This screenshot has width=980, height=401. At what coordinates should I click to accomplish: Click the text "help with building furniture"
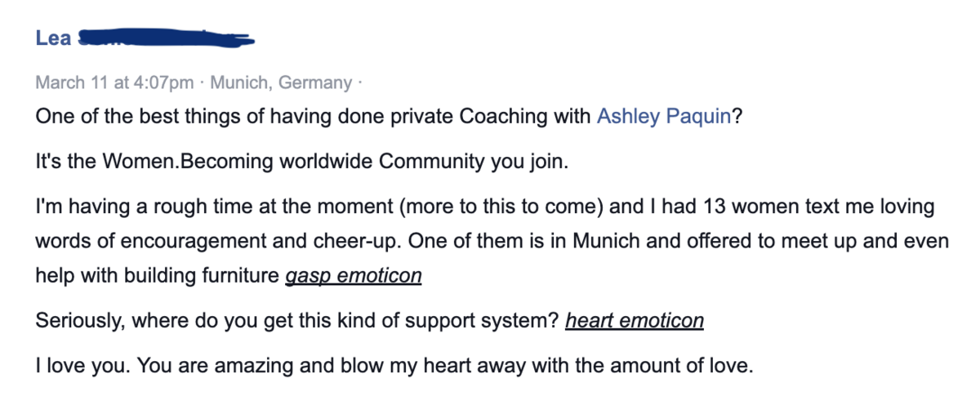click(158, 276)
